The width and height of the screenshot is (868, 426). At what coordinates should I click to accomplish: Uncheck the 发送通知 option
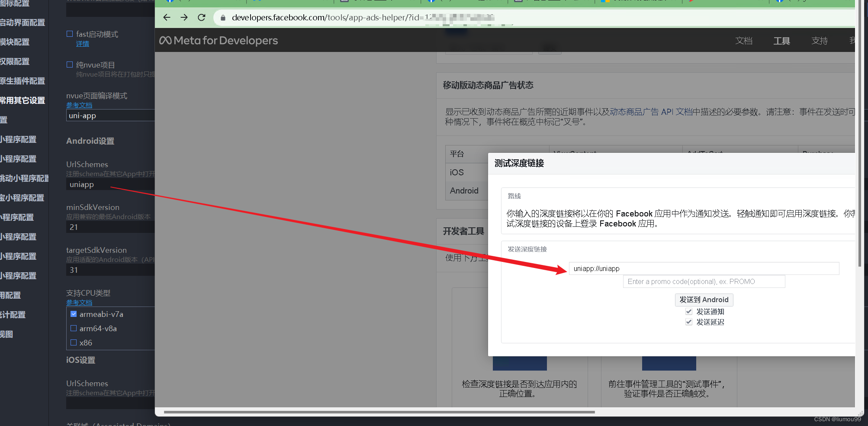coord(689,311)
